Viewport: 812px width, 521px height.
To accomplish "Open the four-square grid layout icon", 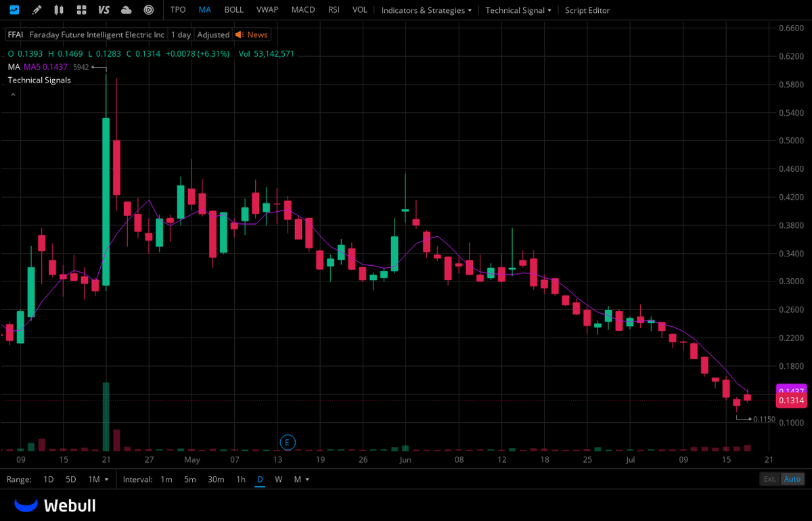I will pos(81,10).
